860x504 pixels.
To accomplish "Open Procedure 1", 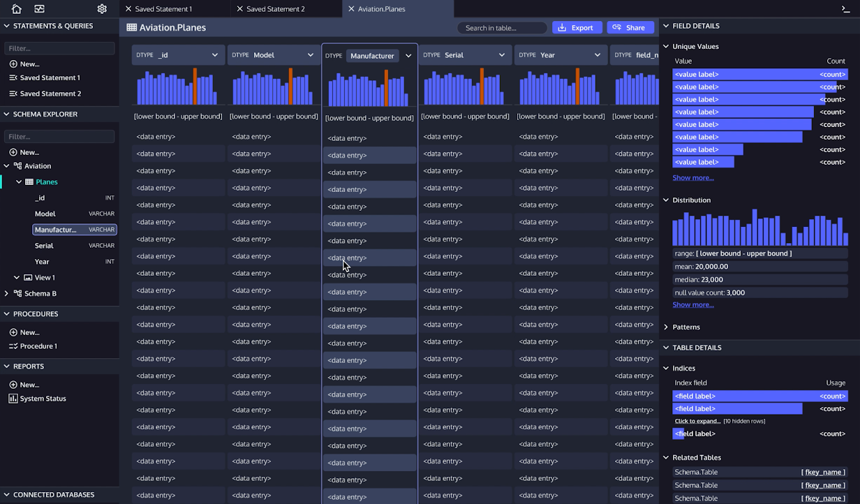I will 33,346.
